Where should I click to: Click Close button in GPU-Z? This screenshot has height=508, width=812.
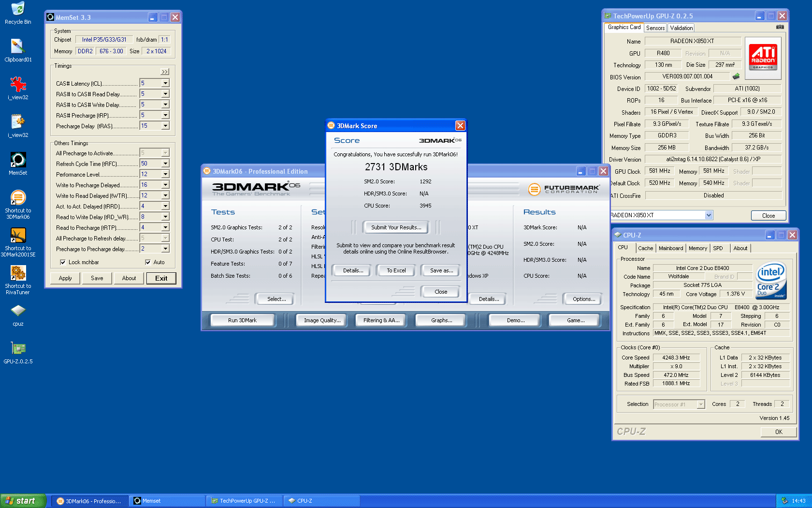(x=768, y=216)
